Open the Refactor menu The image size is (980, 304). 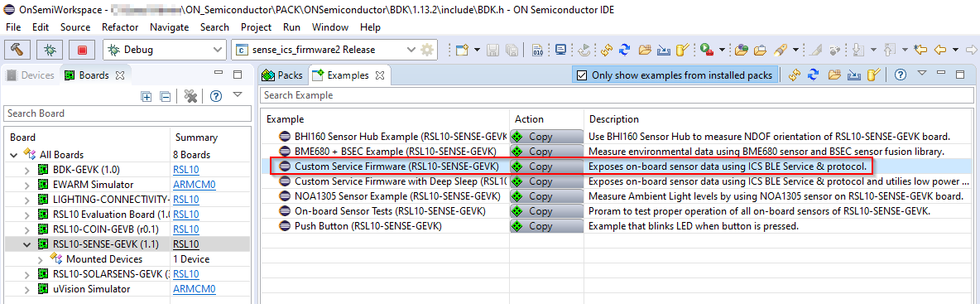(120, 27)
